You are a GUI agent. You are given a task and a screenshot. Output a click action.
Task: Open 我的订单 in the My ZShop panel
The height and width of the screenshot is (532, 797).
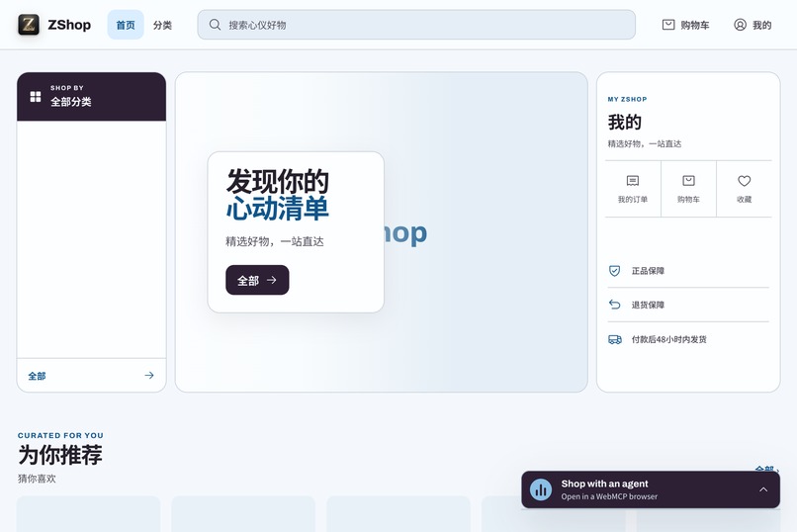click(x=633, y=189)
